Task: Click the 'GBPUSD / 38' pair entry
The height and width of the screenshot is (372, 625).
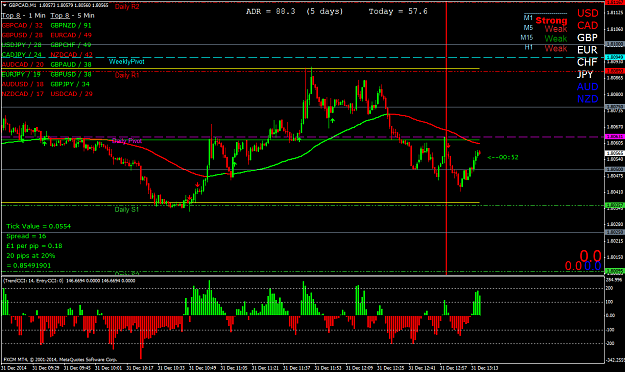Action: 71,74
